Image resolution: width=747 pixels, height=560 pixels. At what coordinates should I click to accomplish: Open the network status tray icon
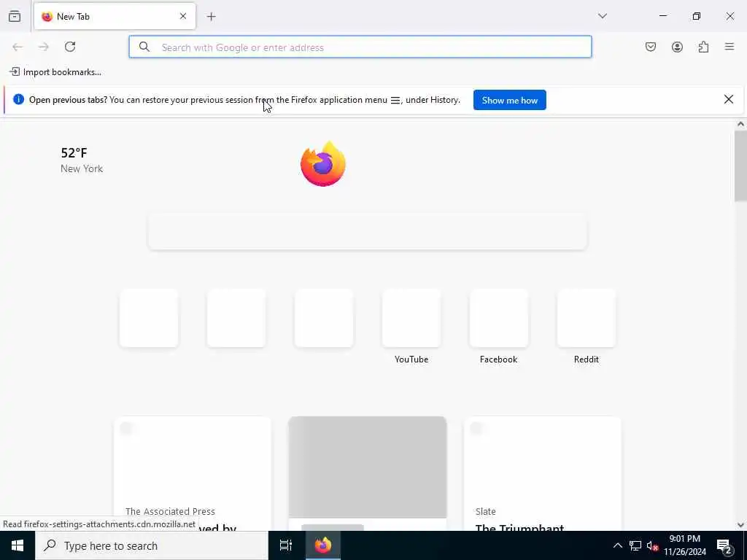coord(635,545)
